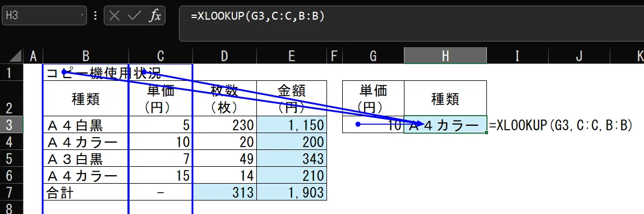Screen dimensions: 644x214
Task: Select column J header
Action: [x=579, y=56]
